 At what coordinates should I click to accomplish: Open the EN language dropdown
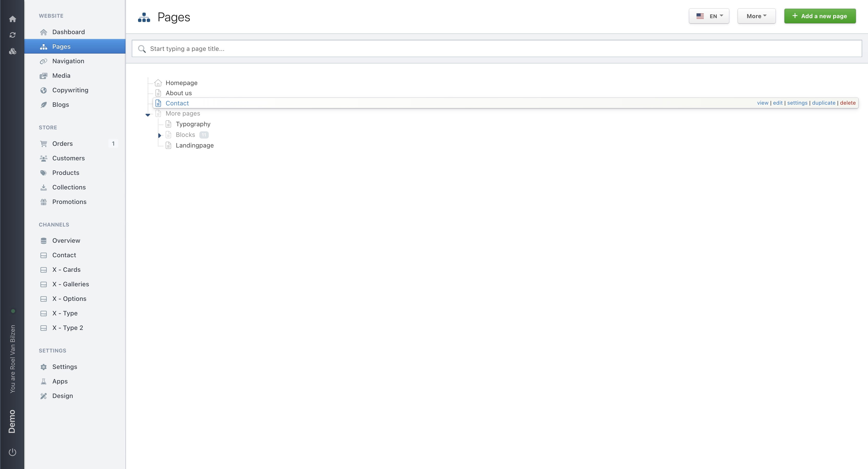709,16
